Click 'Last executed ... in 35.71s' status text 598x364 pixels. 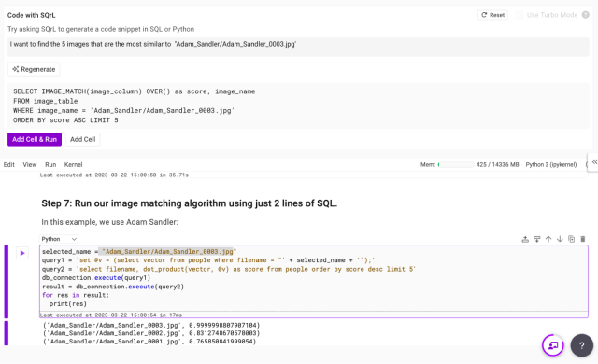pos(114,175)
